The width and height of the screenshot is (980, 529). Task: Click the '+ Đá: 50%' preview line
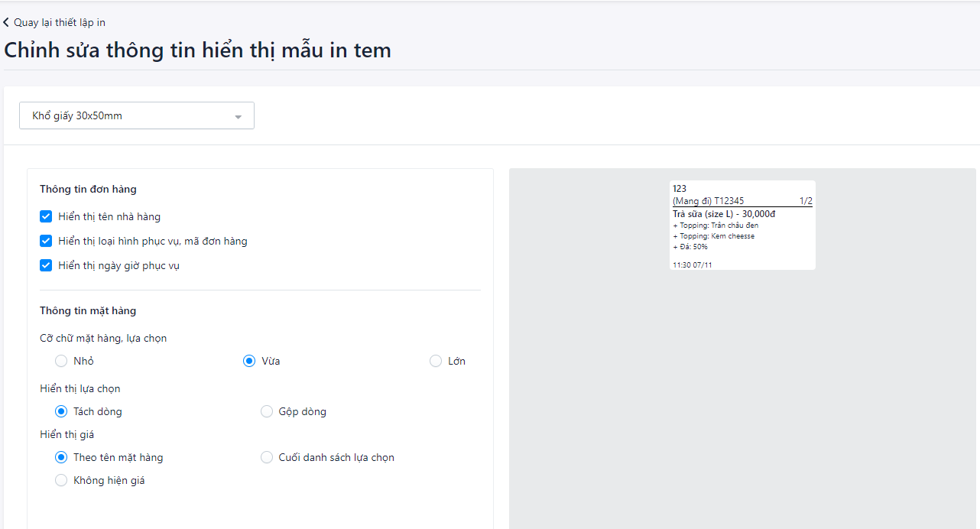(690, 247)
